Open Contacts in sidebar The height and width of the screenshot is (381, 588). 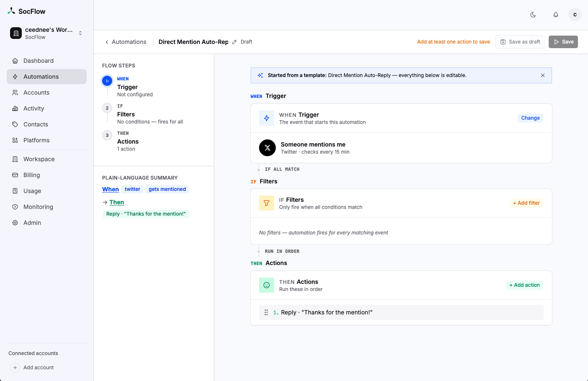[46, 124]
